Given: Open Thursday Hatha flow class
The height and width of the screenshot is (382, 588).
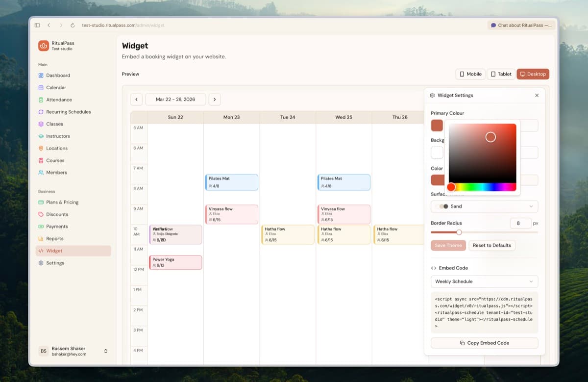Looking at the screenshot, I should coord(399,234).
